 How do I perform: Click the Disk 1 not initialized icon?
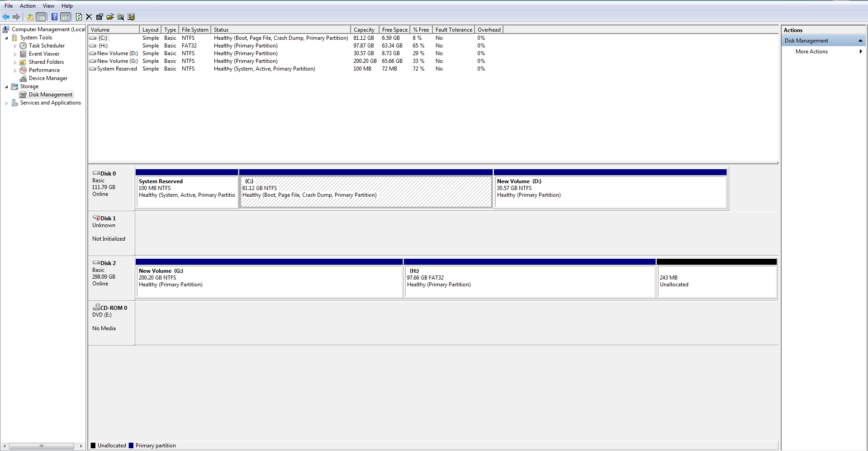(x=96, y=218)
